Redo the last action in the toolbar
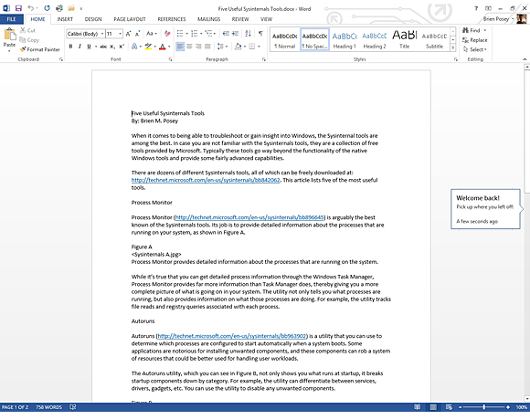The width and height of the screenshot is (530, 420). click(x=47, y=8)
